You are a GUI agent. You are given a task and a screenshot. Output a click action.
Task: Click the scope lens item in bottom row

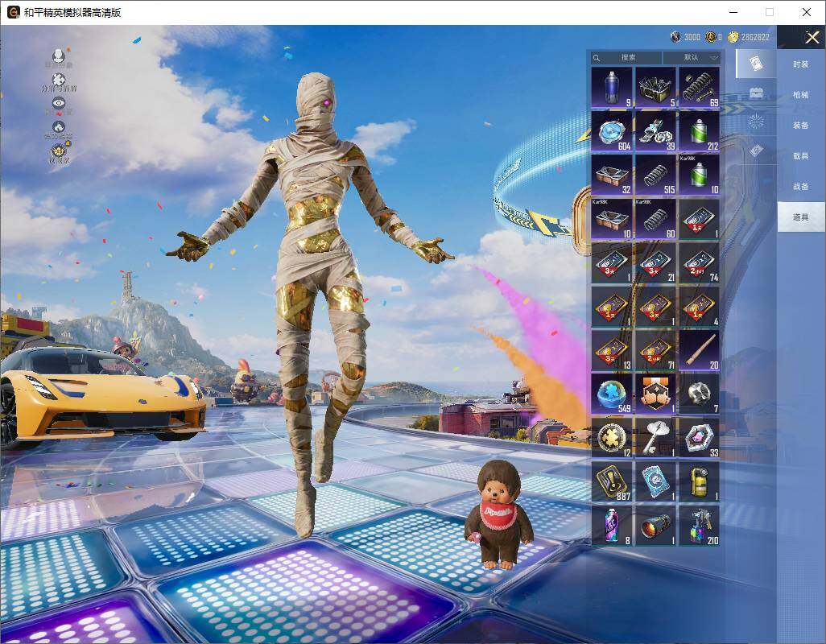[655, 526]
